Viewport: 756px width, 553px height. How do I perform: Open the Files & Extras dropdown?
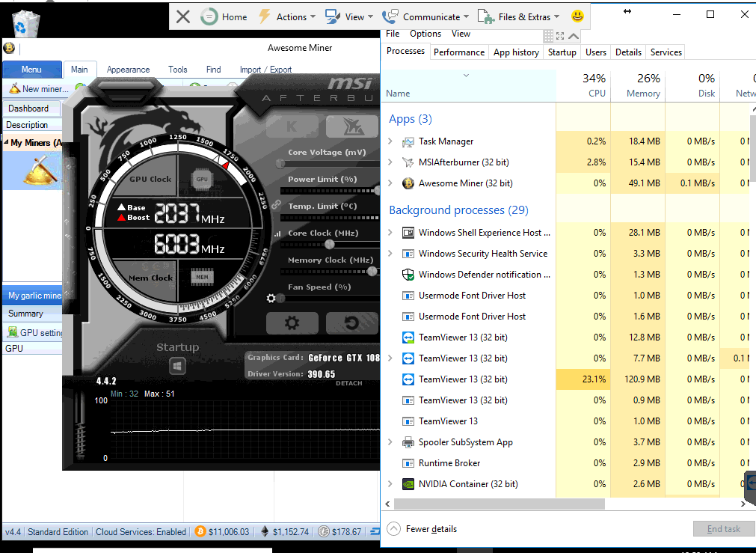click(518, 16)
